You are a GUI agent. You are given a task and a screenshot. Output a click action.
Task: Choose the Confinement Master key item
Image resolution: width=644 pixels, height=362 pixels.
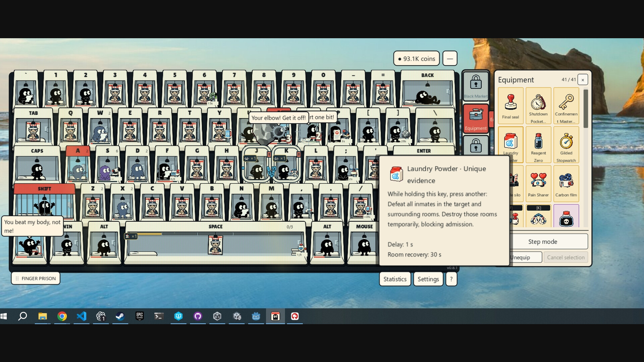tap(566, 106)
